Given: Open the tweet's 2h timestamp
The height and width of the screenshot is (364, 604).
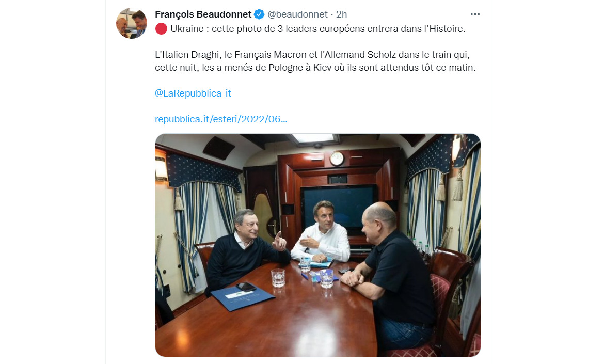Looking at the screenshot, I should [x=341, y=14].
